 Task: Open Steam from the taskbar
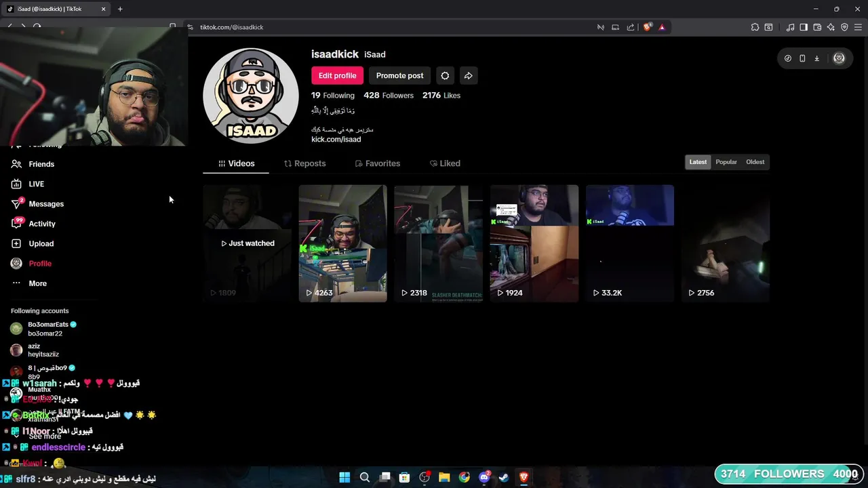[x=504, y=477]
